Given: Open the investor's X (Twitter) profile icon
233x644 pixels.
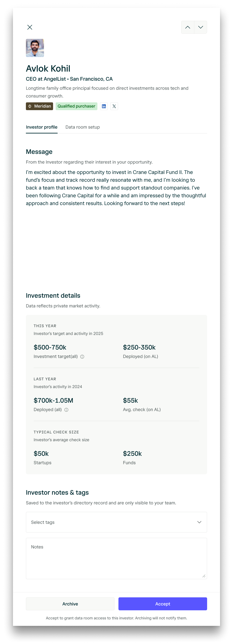Looking at the screenshot, I should click(114, 106).
